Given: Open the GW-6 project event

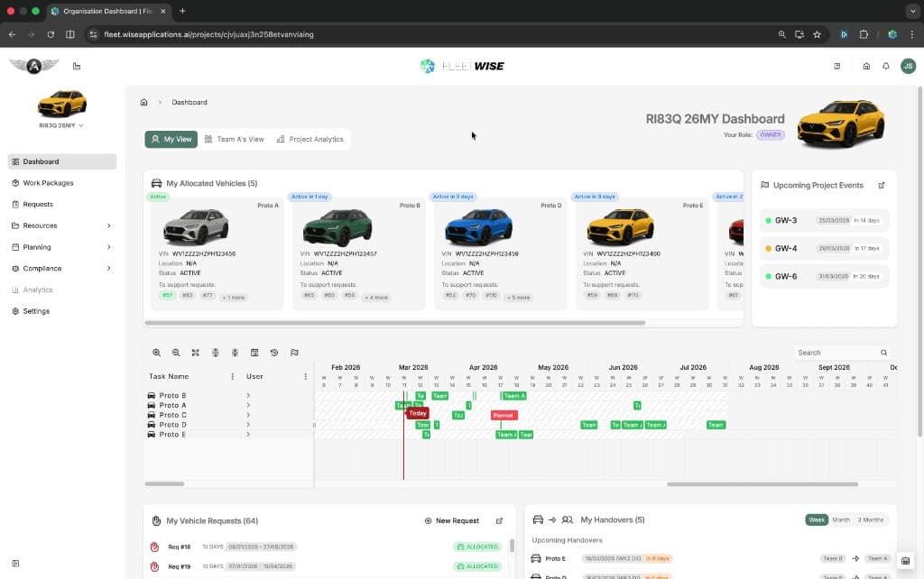Looking at the screenshot, I should [824, 276].
